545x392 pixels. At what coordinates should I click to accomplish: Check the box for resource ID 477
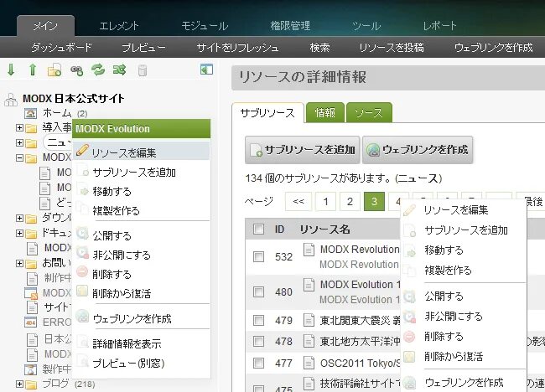click(x=258, y=364)
